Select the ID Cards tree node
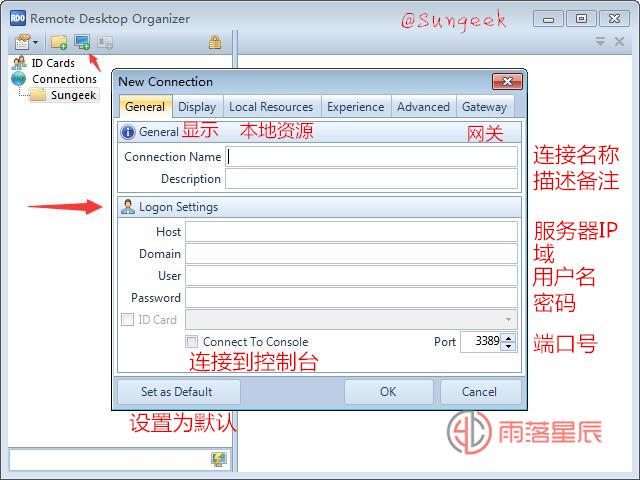Screen dimensions: 640x480 tap(52, 63)
